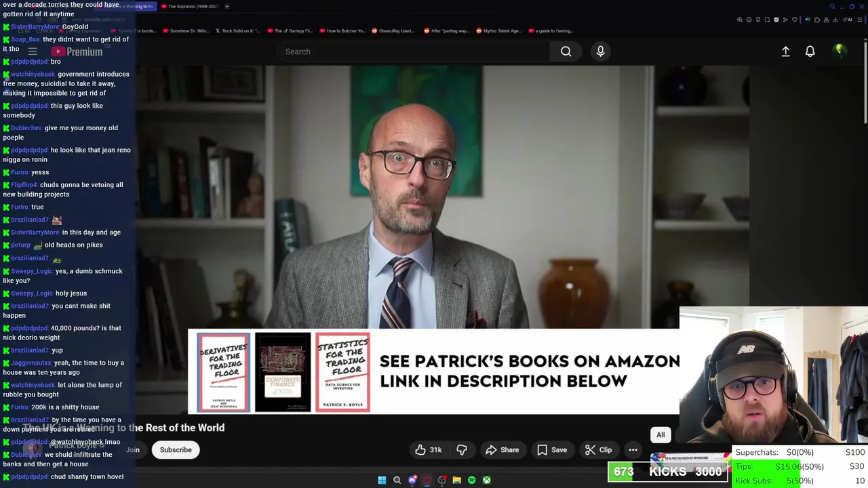The width and height of the screenshot is (868, 488).
Task: Open the Windows Start menu
Action: (382, 480)
